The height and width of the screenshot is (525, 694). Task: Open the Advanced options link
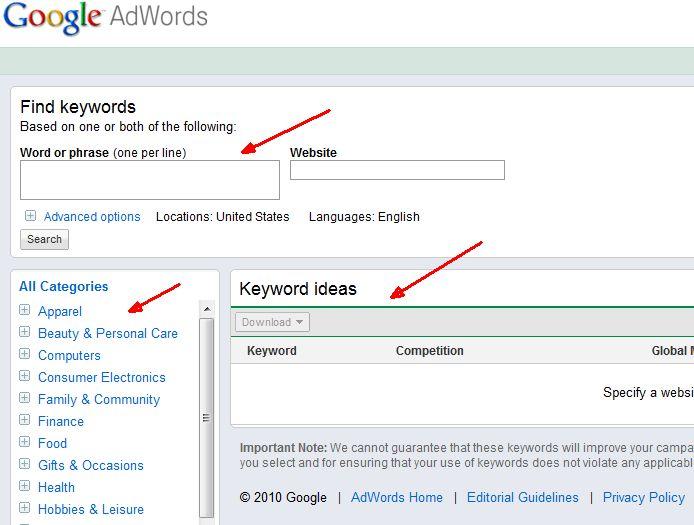[92, 216]
